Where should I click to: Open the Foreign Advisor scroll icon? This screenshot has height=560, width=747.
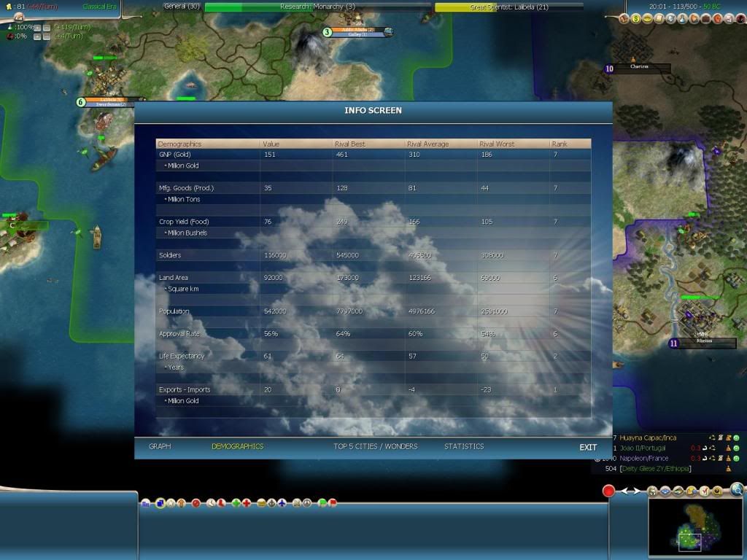pos(659,18)
